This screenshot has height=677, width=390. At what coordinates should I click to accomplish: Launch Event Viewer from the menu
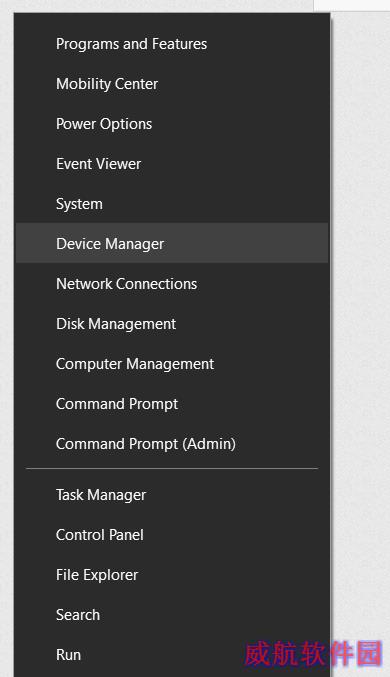(x=172, y=164)
